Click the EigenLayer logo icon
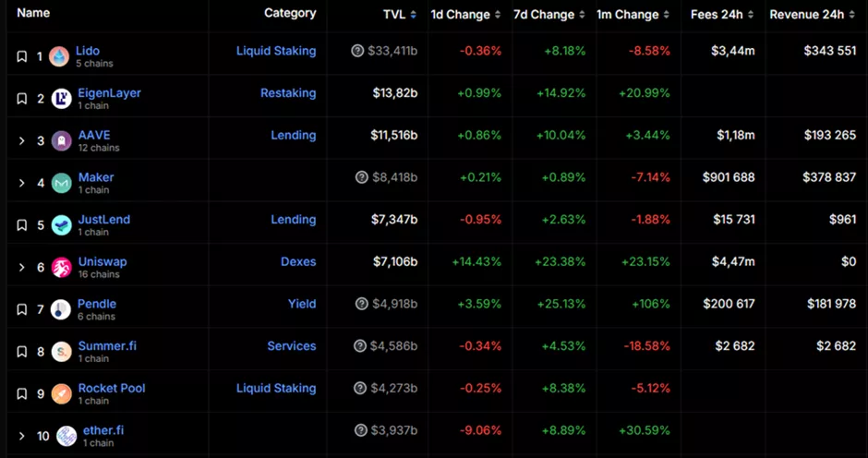The image size is (868, 458). (x=61, y=99)
